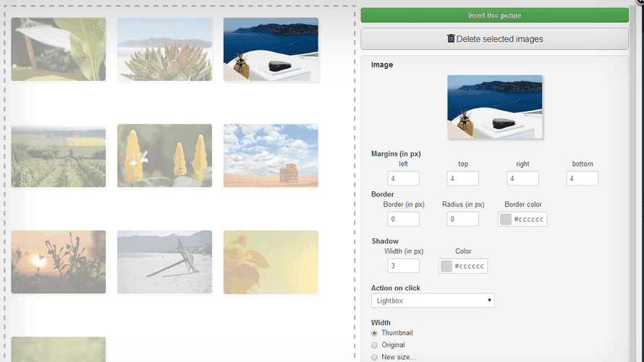Image resolution: width=644 pixels, height=362 pixels.
Task: Click the image preview in Image panel
Action: click(x=495, y=106)
